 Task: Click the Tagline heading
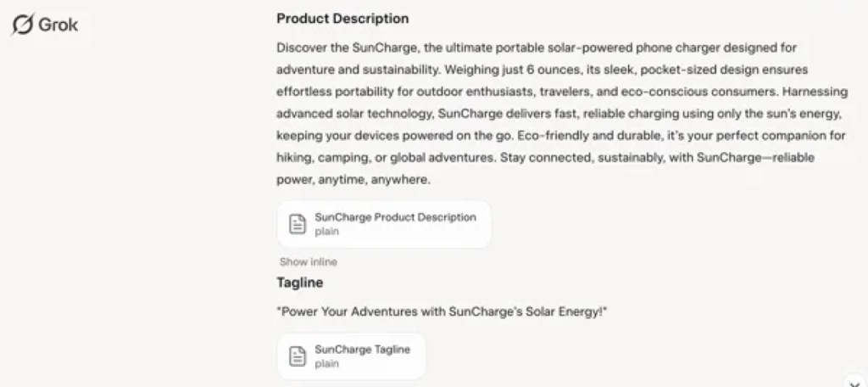(299, 283)
